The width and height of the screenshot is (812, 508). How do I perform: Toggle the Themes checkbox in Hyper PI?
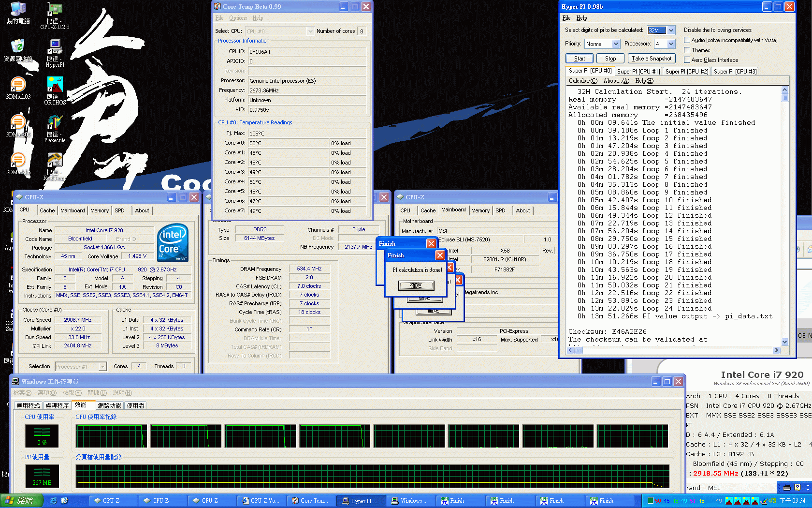tap(687, 50)
